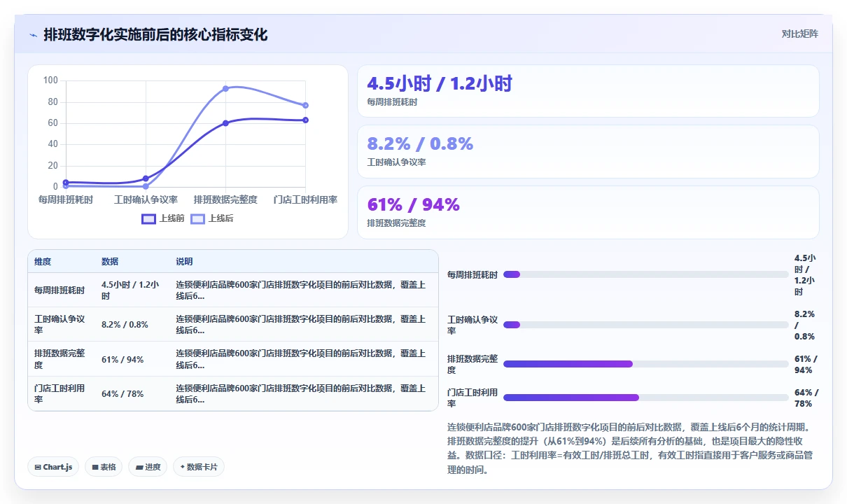
Task: Toggle the 上线后 legend swatch
Action: pyautogui.click(x=198, y=218)
